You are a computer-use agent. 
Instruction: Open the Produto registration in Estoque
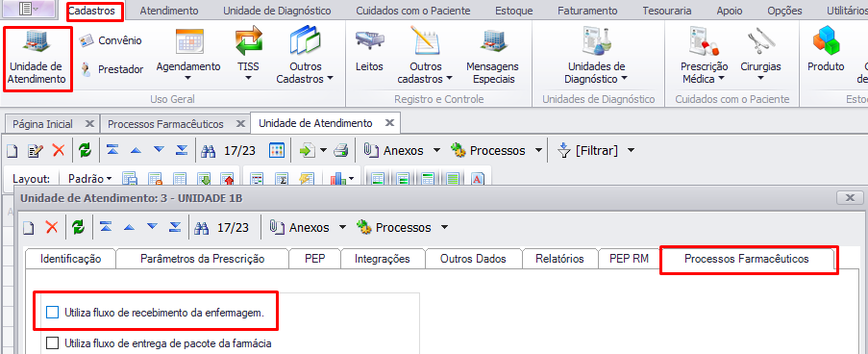click(x=826, y=51)
